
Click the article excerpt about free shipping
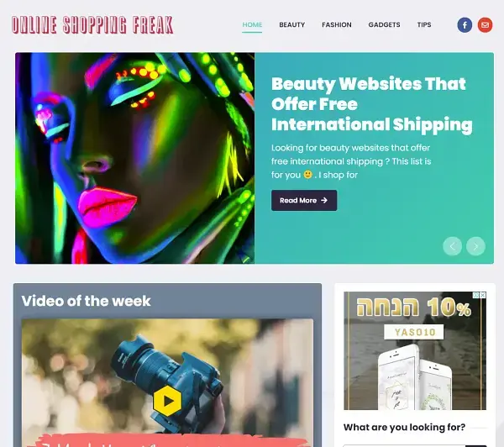[351, 161]
